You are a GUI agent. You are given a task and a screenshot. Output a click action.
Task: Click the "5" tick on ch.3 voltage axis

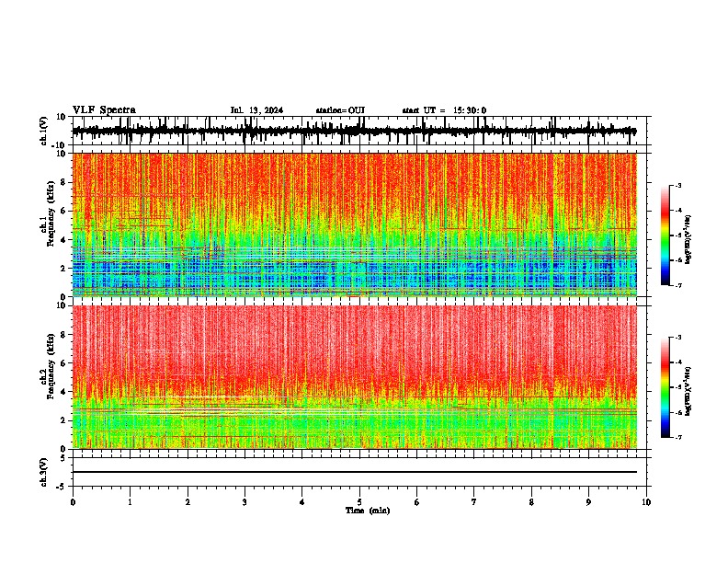pyautogui.click(x=63, y=458)
